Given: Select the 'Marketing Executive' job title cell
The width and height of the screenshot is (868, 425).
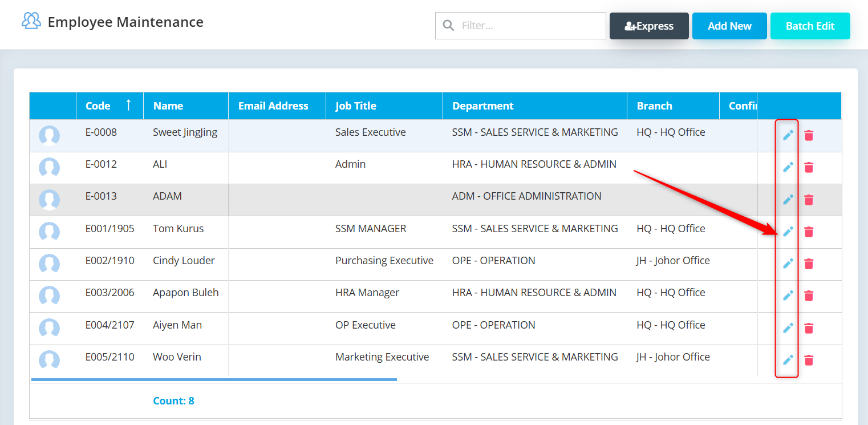Looking at the screenshot, I should coord(382,357).
